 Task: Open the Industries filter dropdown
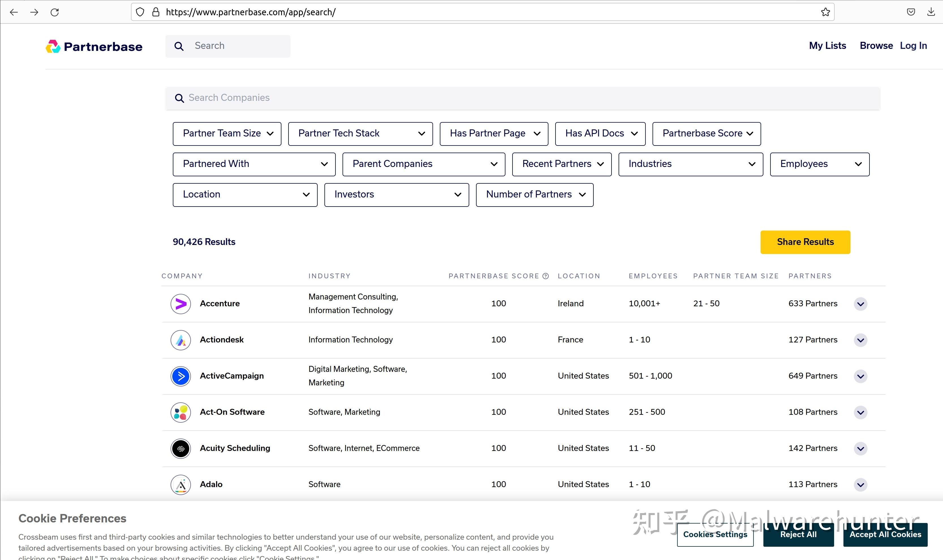[690, 164]
